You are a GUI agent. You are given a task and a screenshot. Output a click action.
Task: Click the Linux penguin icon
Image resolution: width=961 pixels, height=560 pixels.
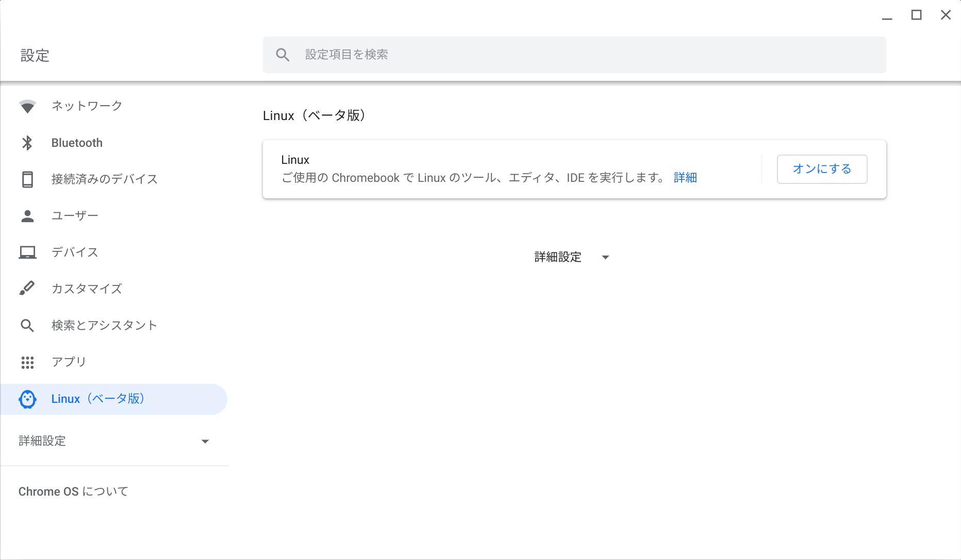pos(27,399)
